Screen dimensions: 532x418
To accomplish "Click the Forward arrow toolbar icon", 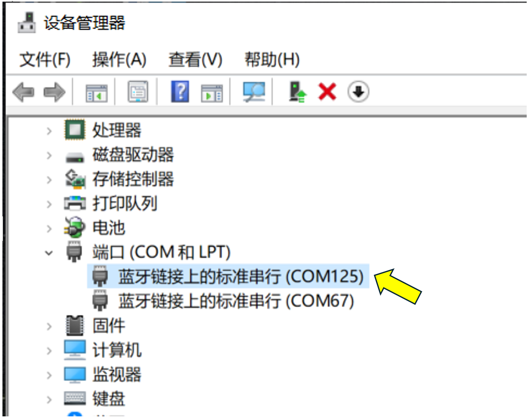I will (54, 92).
